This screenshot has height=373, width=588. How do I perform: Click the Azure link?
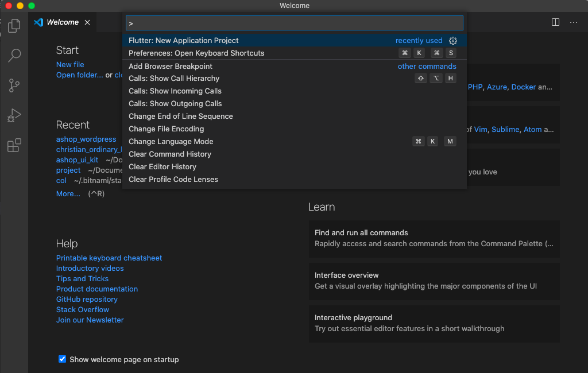[497, 87]
